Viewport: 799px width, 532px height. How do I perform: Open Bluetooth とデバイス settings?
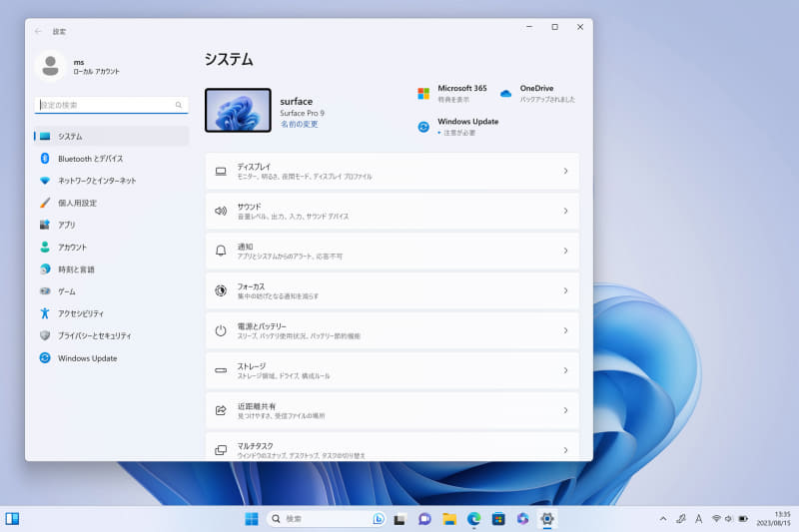point(111,159)
